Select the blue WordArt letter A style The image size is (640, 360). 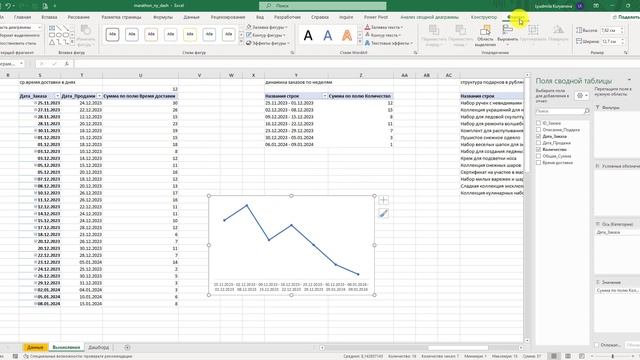327,36
